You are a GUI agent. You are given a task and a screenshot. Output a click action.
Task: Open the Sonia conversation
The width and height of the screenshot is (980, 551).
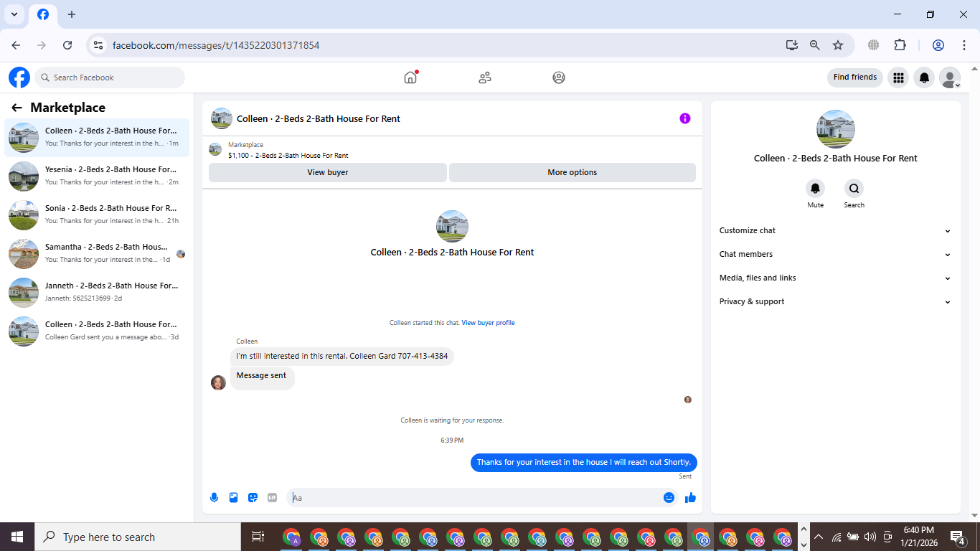click(97, 215)
